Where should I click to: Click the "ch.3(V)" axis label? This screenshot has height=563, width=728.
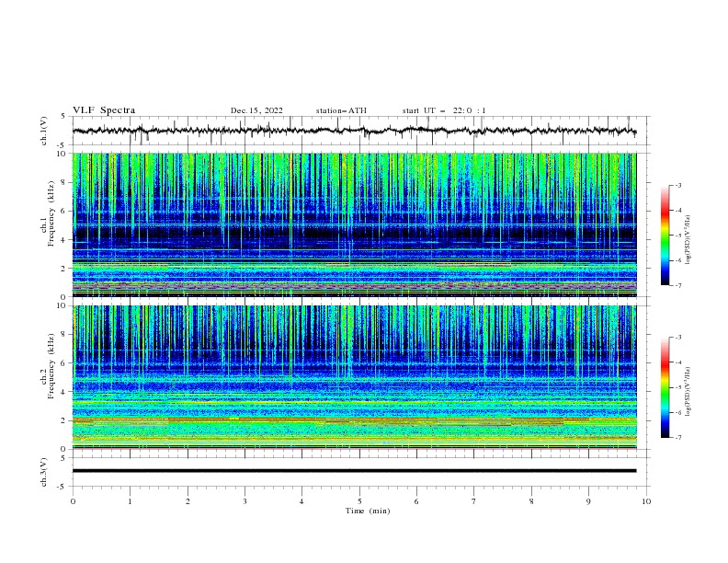point(44,472)
